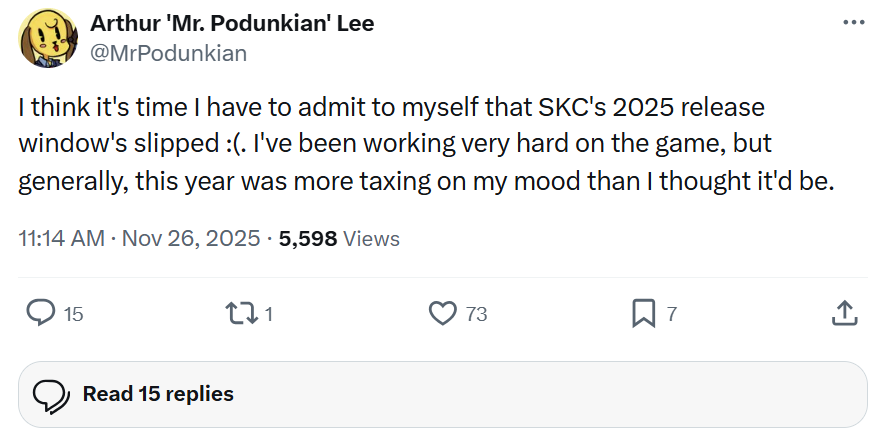The height and width of the screenshot is (434, 880).
Task: Click the 11:14 AM timestamp
Action: 62,239
